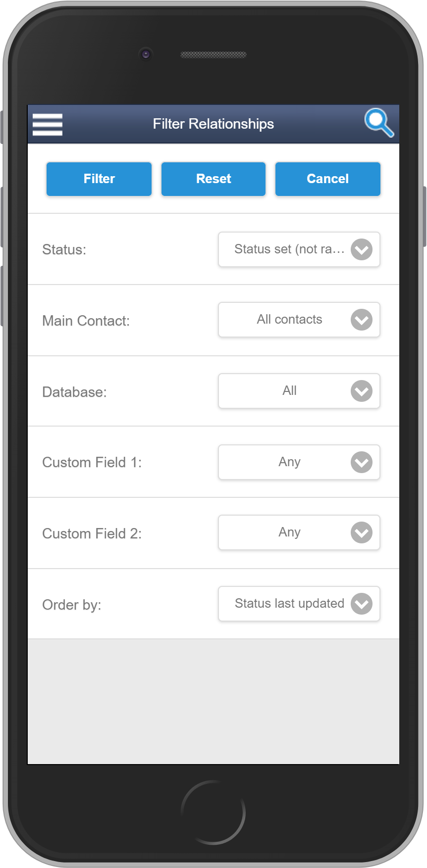Click the Custom Field 2 chevron icon
The width and height of the screenshot is (427, 868).
362,532
